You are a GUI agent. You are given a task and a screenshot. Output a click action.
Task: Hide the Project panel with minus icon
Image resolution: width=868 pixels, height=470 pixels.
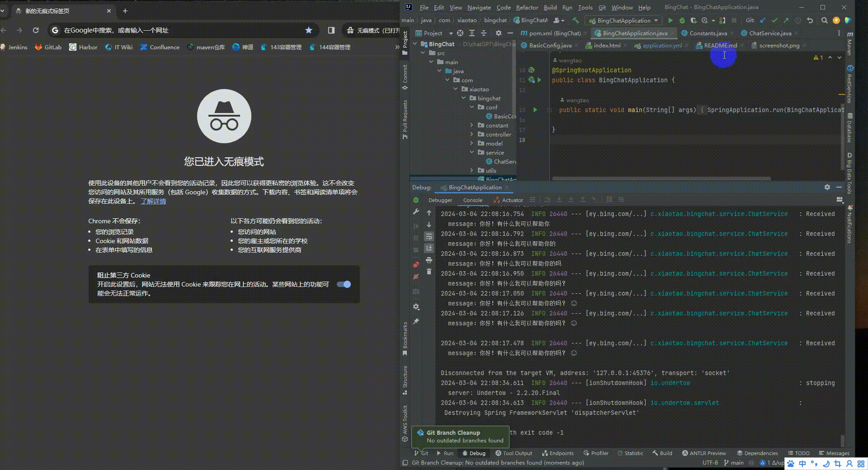click(x=510, y=33)
